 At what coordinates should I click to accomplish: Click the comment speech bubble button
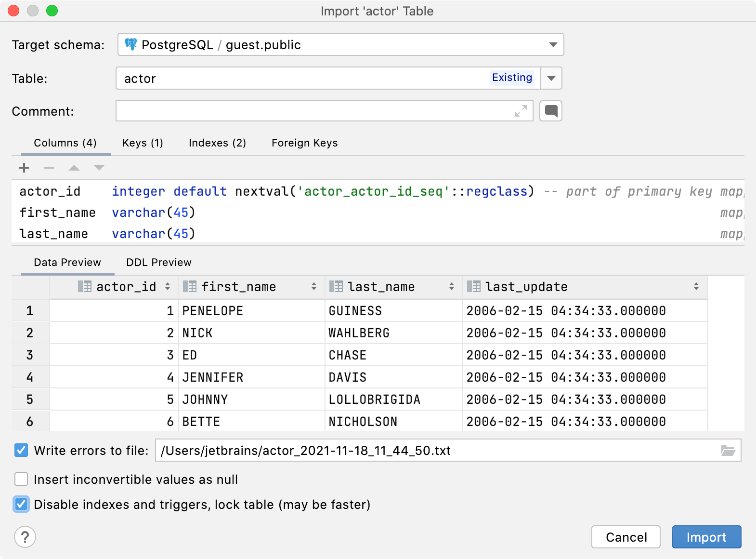pos(551,111)
